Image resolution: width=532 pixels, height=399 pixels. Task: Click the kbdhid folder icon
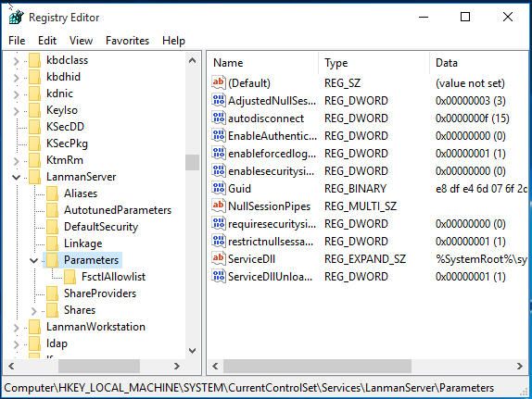34,77
